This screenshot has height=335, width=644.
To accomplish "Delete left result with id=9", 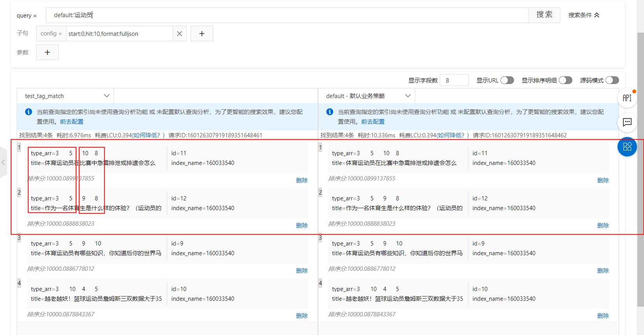I will tap(302, 270).
